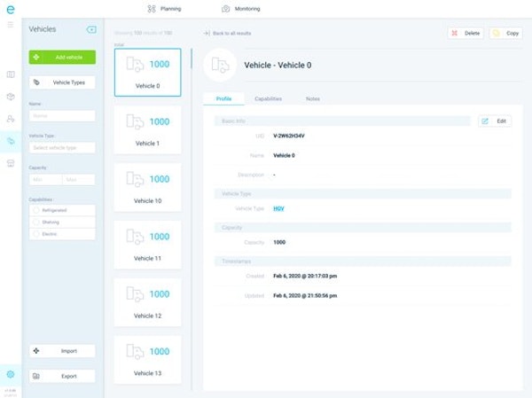The width and height of the screenshot is (532, 398).
Task: Toggle the hamburger menu icon
Action: pos(11,25)
